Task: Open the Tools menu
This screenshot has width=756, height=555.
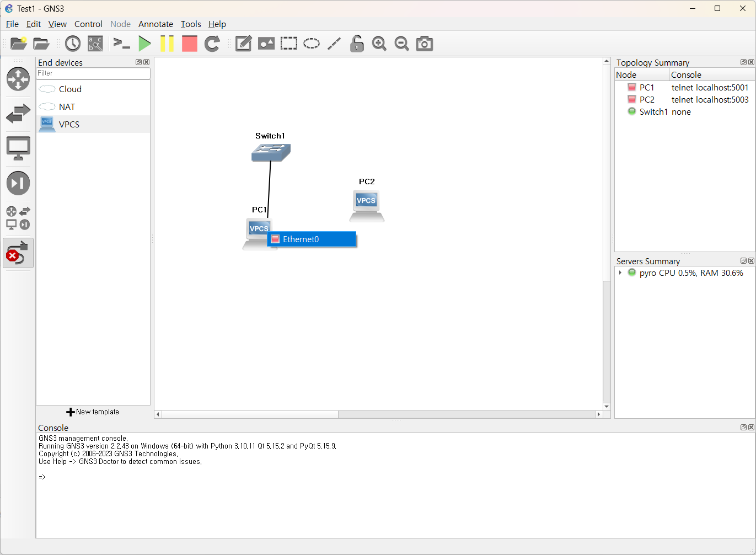Action: 191,24
